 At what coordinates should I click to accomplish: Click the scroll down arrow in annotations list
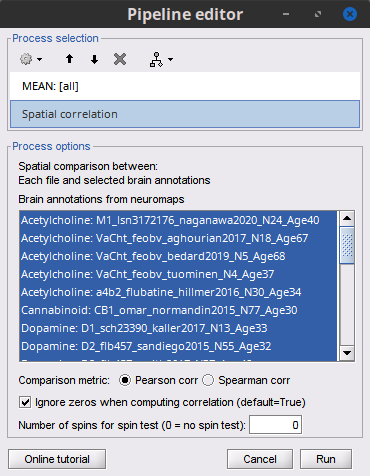point(347,353)
